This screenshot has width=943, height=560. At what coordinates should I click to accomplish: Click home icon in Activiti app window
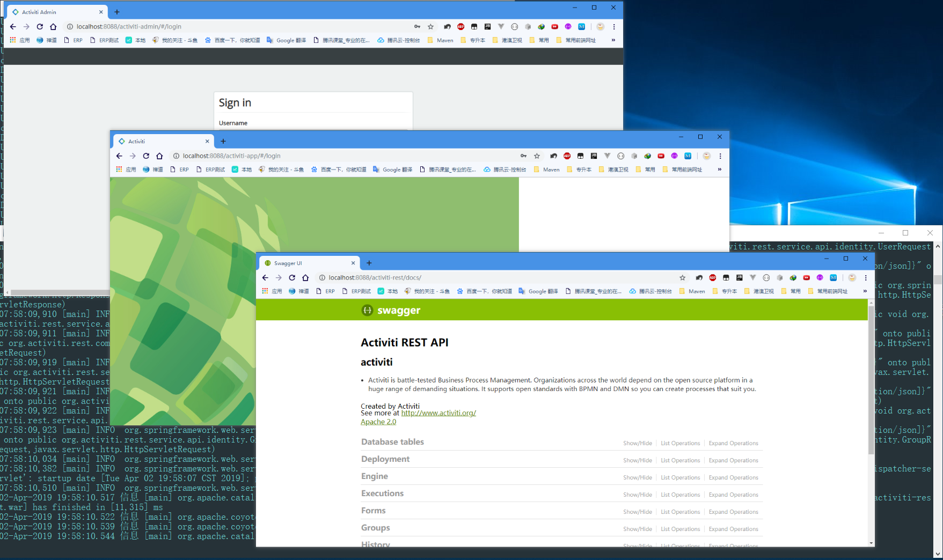click(x=159, y=156)
